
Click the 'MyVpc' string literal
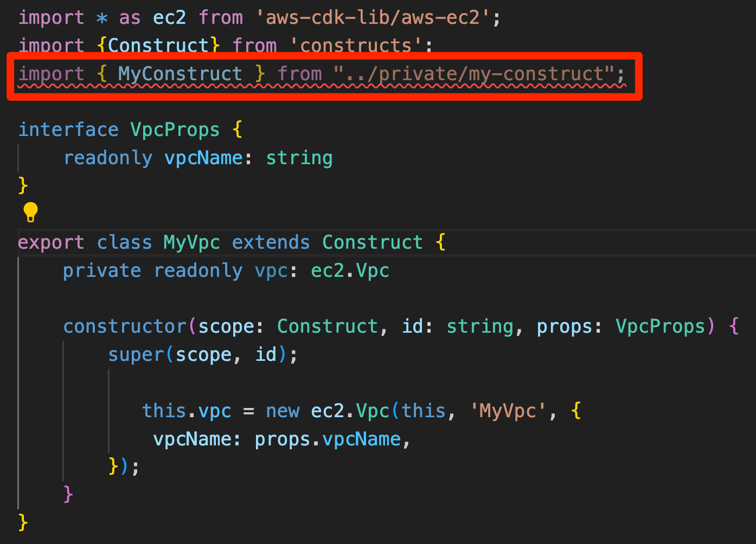click(508, 411)
